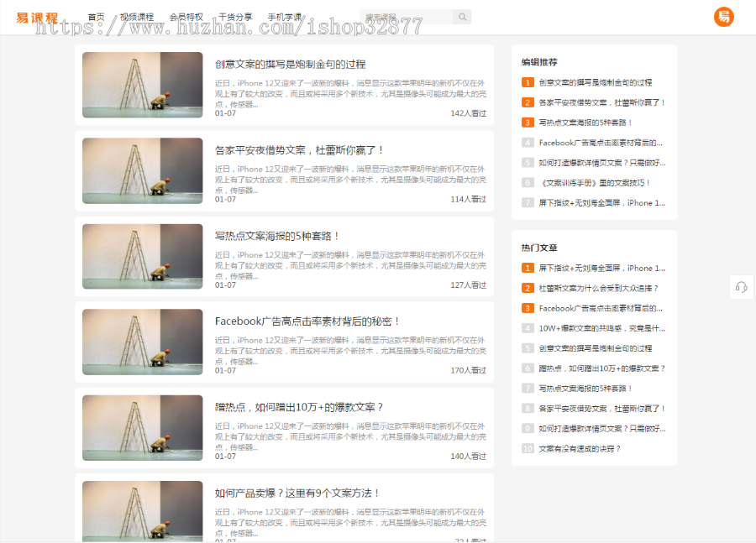
Task: Select the 会员特权 navigation tab
Action: 183,15
